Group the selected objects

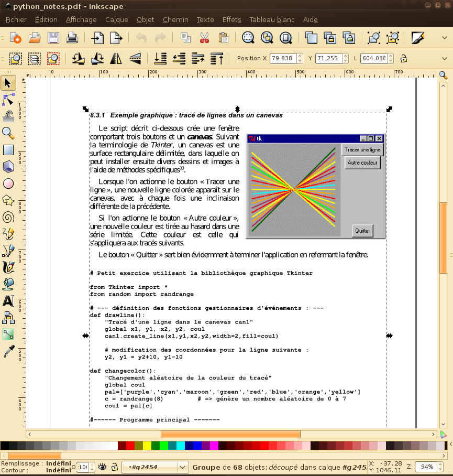coord(374,38)
